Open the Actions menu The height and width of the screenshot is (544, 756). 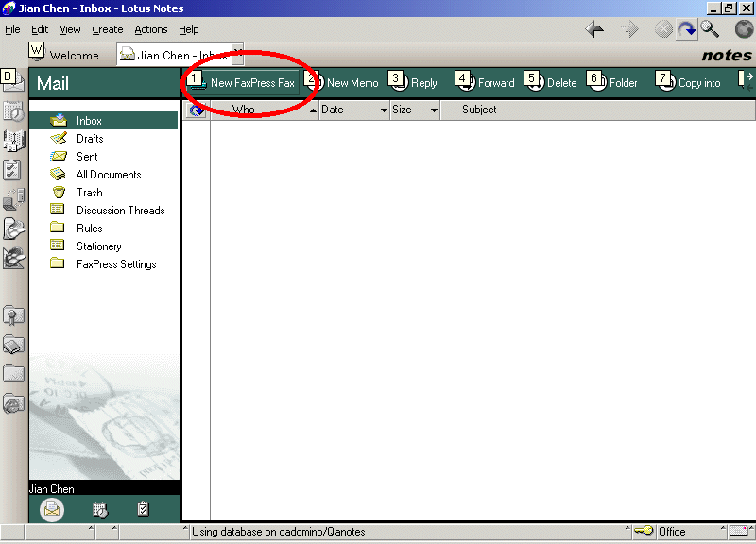pyautogui.click(x=151, y=30)
